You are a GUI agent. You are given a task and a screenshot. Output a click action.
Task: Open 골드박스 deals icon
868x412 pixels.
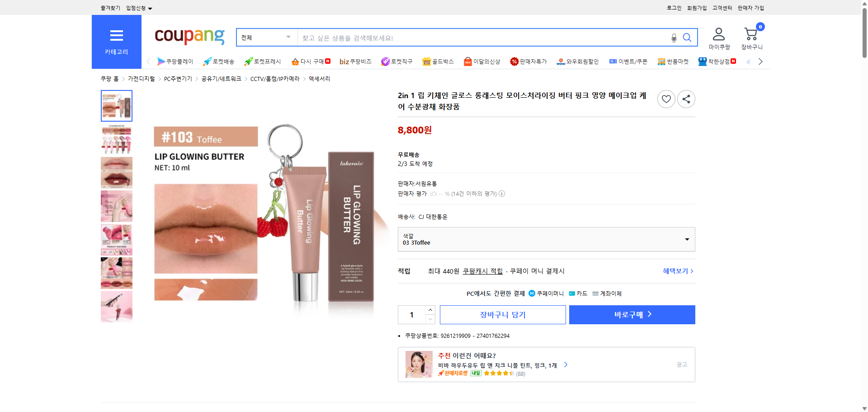(x=427, y=62)
